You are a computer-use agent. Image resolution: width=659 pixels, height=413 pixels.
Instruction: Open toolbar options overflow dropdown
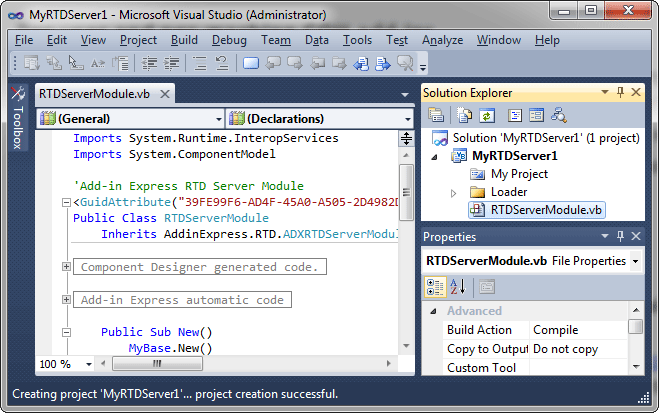click(423, 66)
